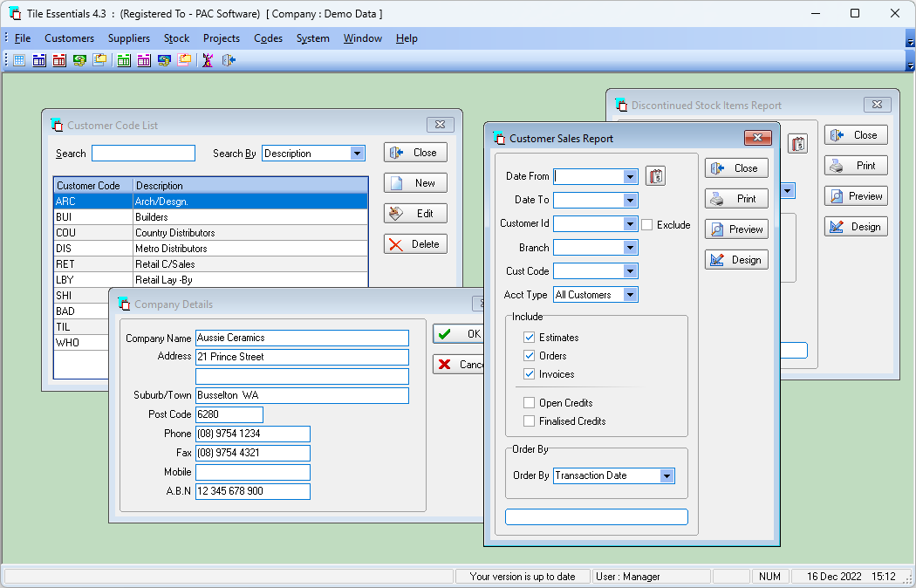This screenshot has width=916, height=588.
Task: Enable the Open Credits checkbox
Action: [x=530, y=403]
